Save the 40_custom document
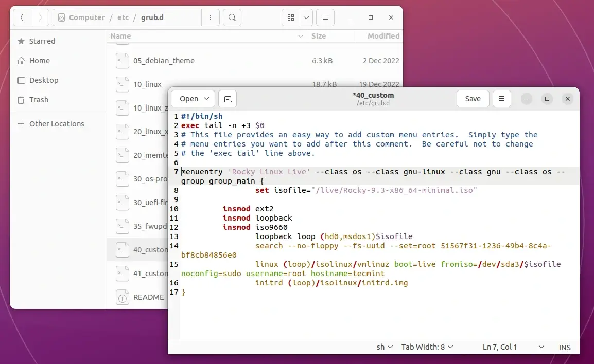Viewport: 594px width, 364px height. pos(473,99)
